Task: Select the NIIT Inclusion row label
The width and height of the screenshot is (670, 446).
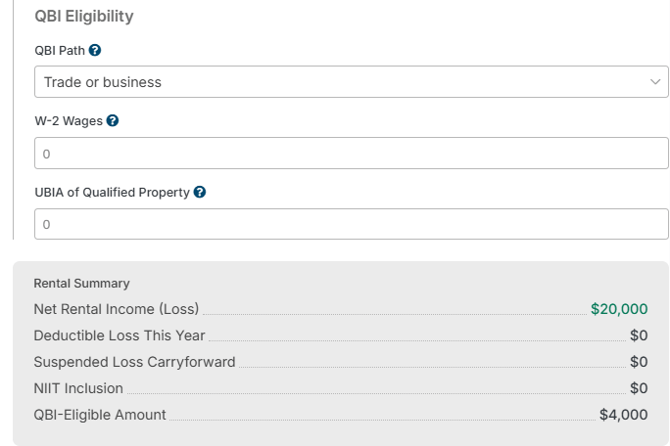Action: [79, 388]
